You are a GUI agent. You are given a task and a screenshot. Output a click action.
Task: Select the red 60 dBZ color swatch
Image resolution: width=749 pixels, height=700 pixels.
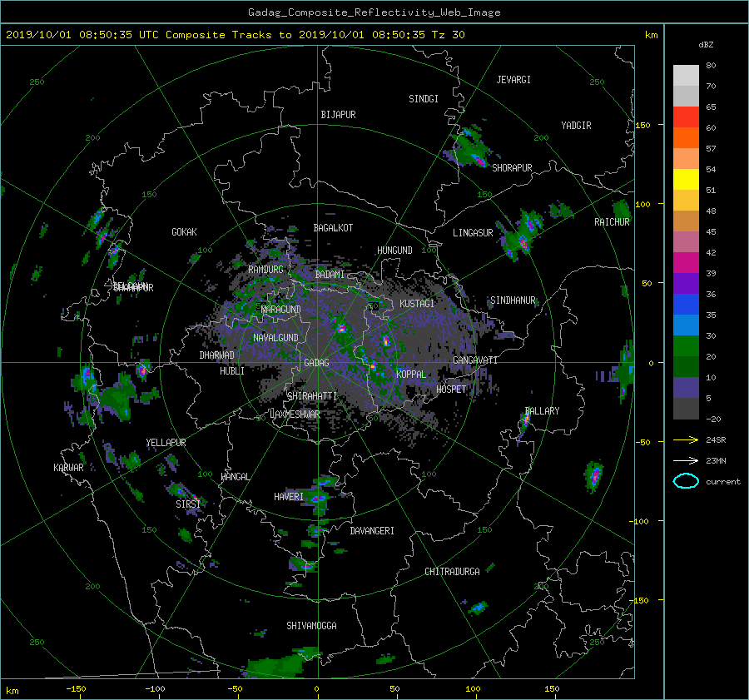pos(686,117)
